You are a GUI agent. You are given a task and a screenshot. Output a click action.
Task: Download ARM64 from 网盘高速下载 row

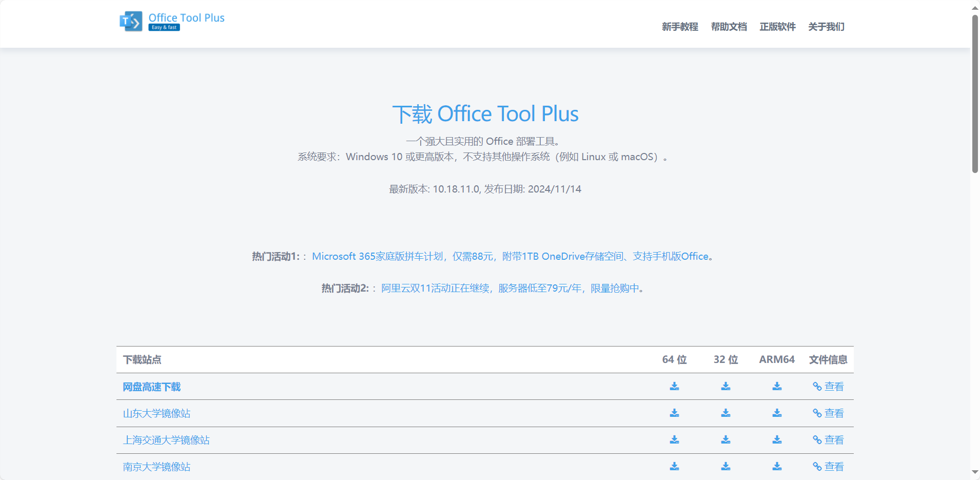pyautogui.click(x=777, y=386)
